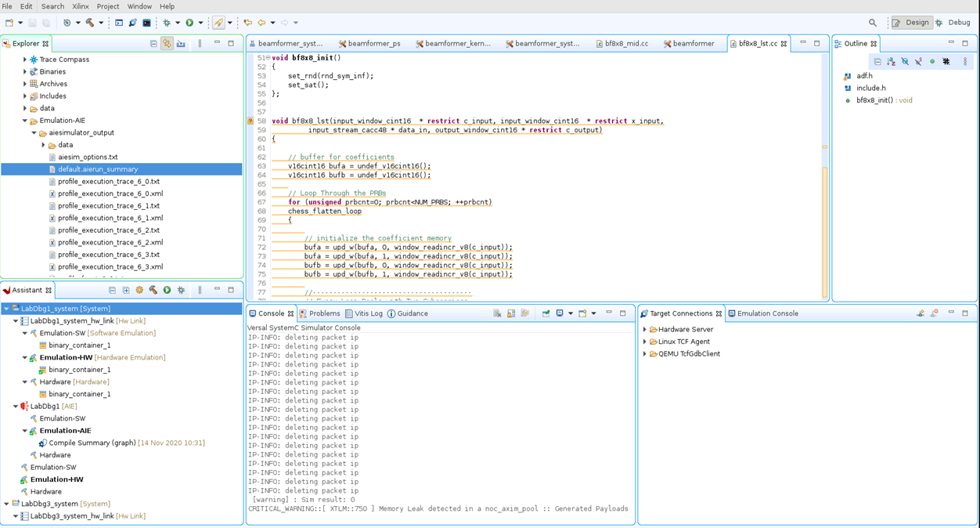
Task: Click the green Run button in main toolbar
Action: (189, 23)
